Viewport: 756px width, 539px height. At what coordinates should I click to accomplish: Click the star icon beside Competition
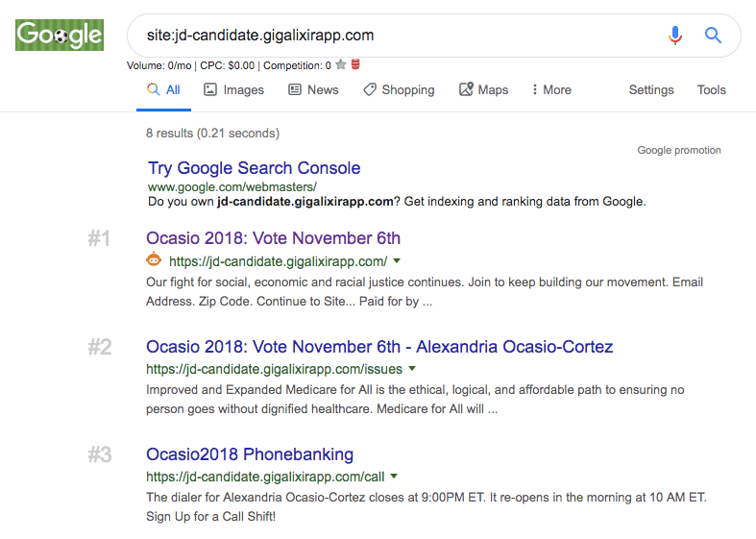point(341,65)
